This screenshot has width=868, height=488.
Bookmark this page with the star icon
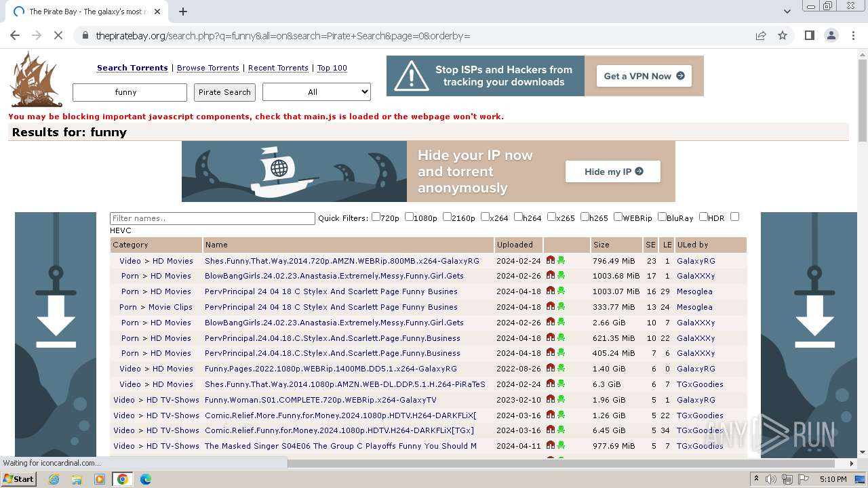[x=783, y=35]
